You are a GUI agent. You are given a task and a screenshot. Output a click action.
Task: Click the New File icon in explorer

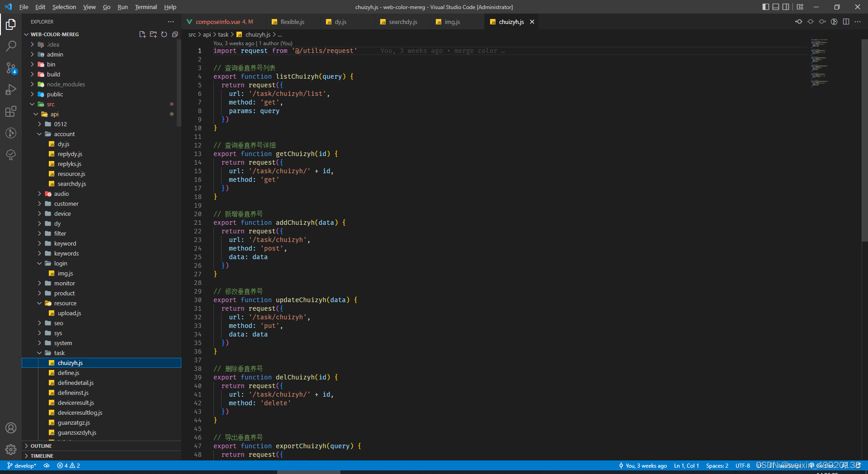142,34
